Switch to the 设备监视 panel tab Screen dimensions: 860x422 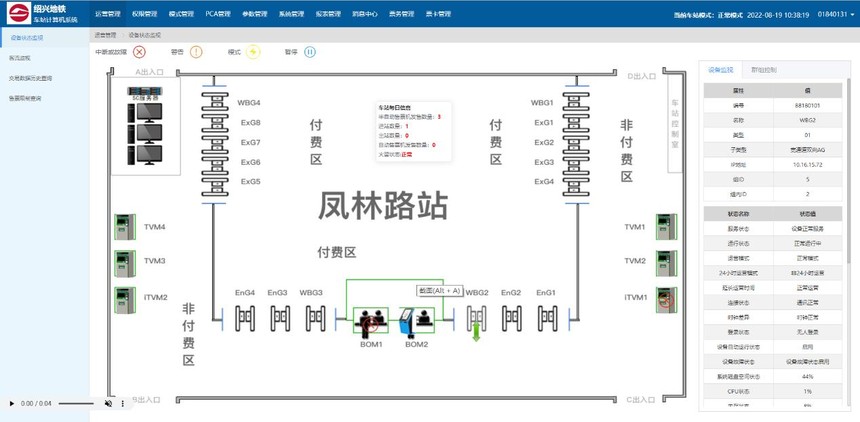[720, 70]
